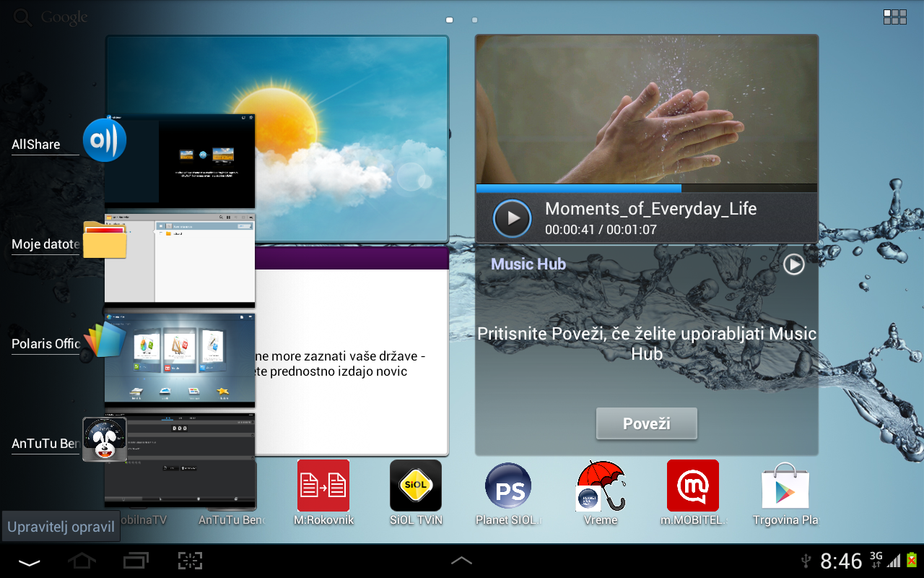Switch to the Polaris Office recent thumbnail
Viewport: 924px width, 578px height.
(x=180, y=360)
